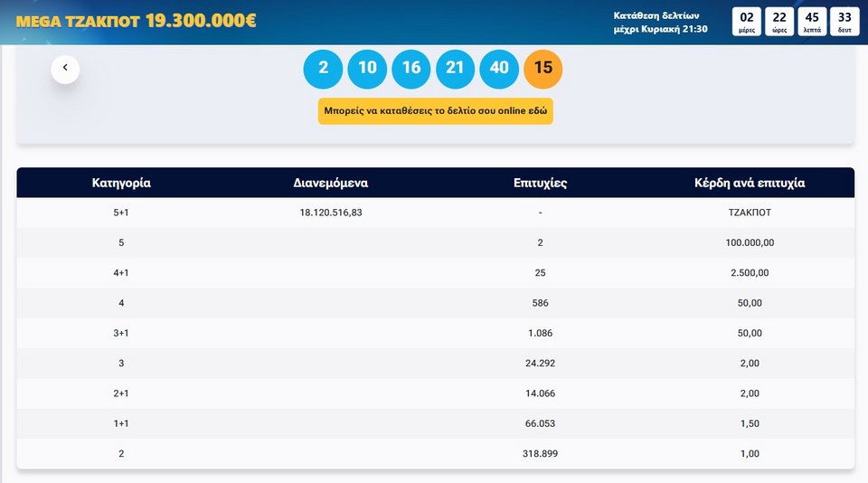Click the ΤΖΑΚΠΟΤ winnings cell
The image size is (868, 483).
750,213
